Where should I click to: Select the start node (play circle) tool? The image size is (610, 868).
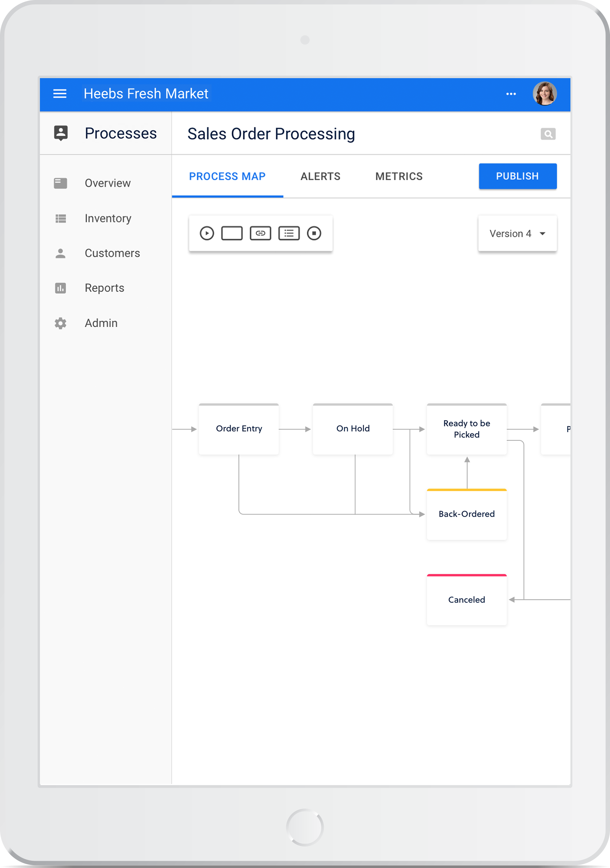[206, 233]
